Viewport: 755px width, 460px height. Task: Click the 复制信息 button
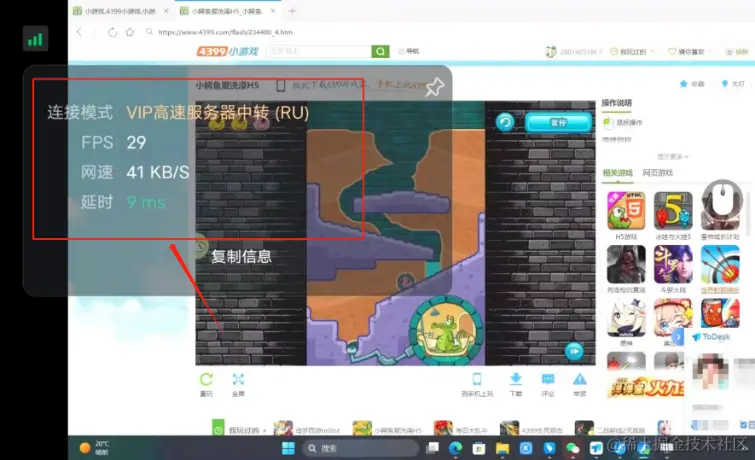coord(241,256)
